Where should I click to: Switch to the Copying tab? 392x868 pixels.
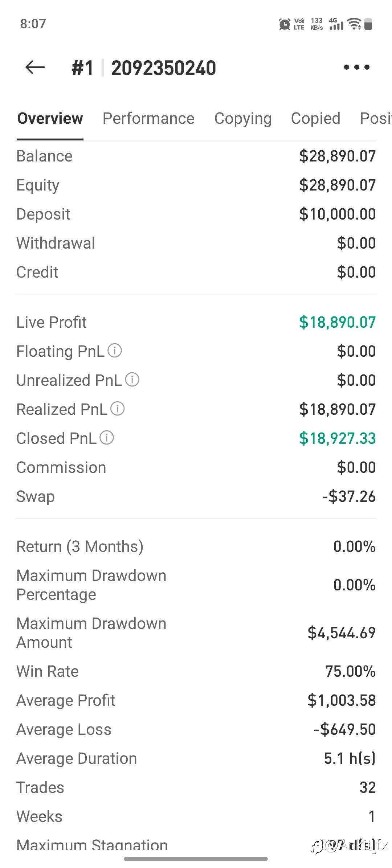pyautogui.click(x=243, y=119)
